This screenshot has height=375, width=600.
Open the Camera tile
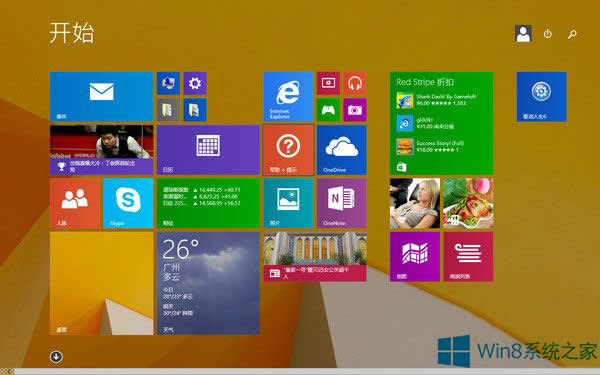click(355, 110)
